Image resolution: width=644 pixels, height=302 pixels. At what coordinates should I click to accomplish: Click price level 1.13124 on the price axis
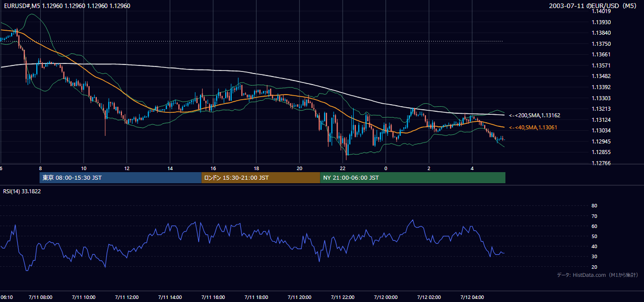[x=601, y=120]
